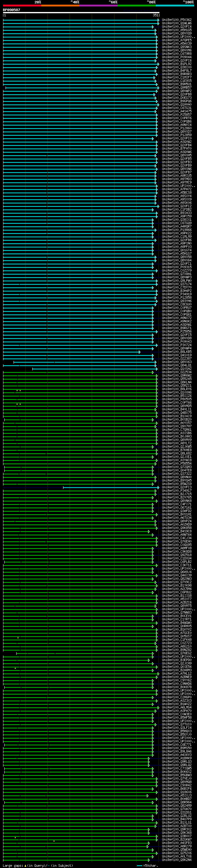Click hit label UniRef100_B1X4I9
Viewport: 197px width, 868px height.
[177, 416]
